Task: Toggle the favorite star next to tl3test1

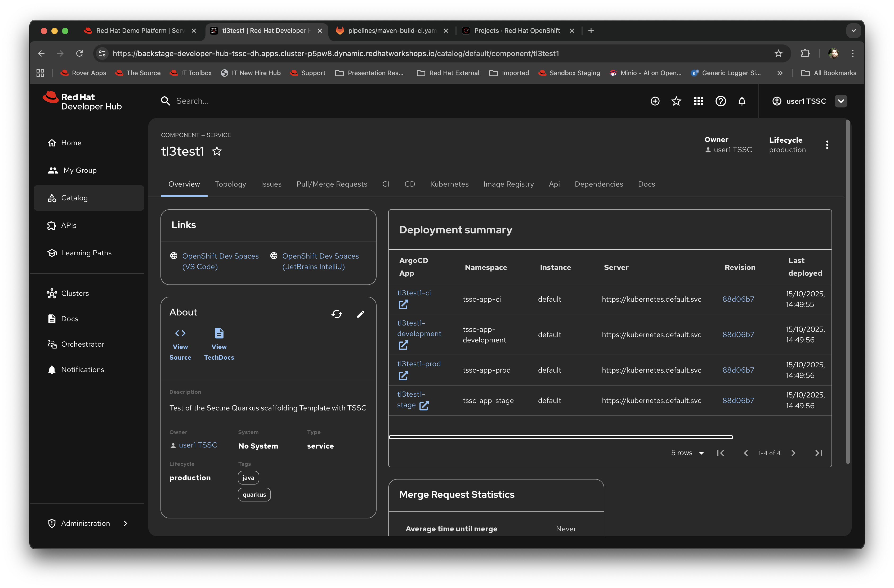Action: pos(217,151)
